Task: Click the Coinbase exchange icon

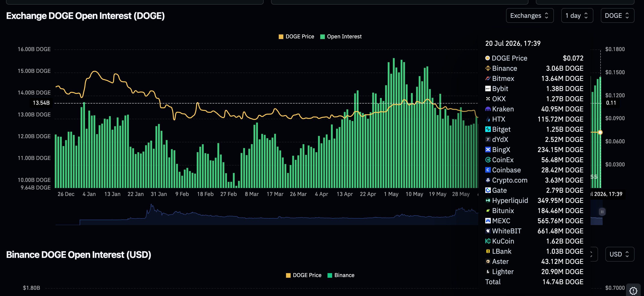Action: 488,170
